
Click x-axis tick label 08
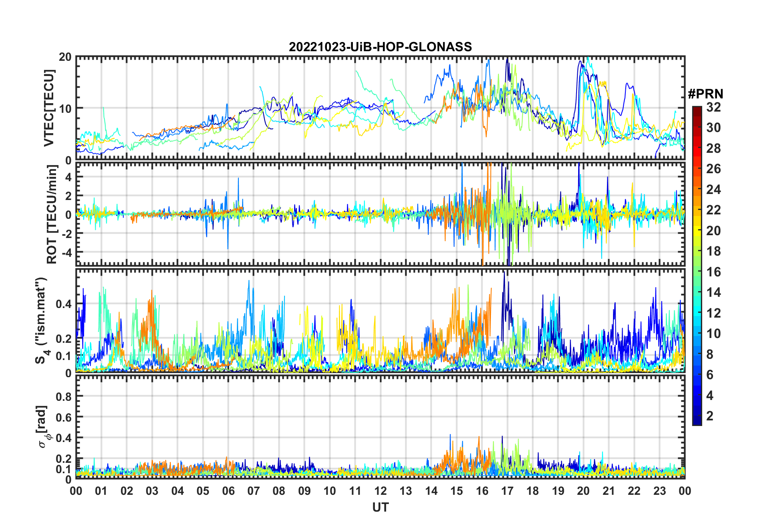279,491
